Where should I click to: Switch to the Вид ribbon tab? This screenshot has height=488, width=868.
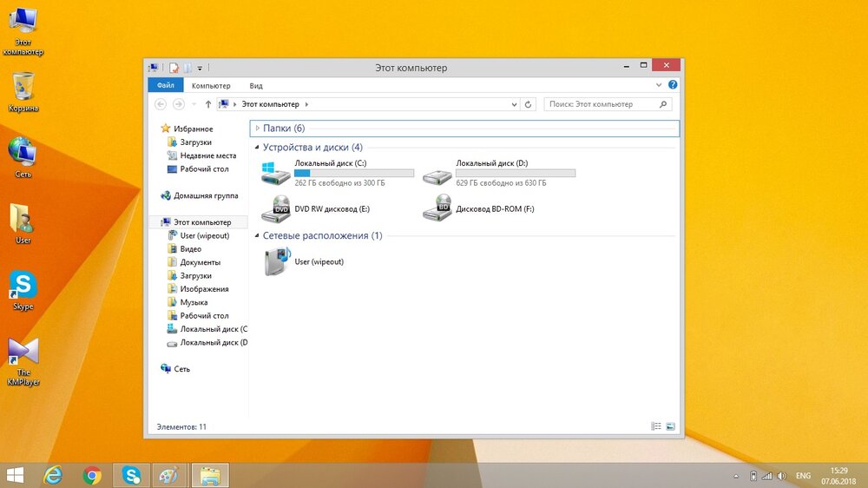tap(256, 86)
